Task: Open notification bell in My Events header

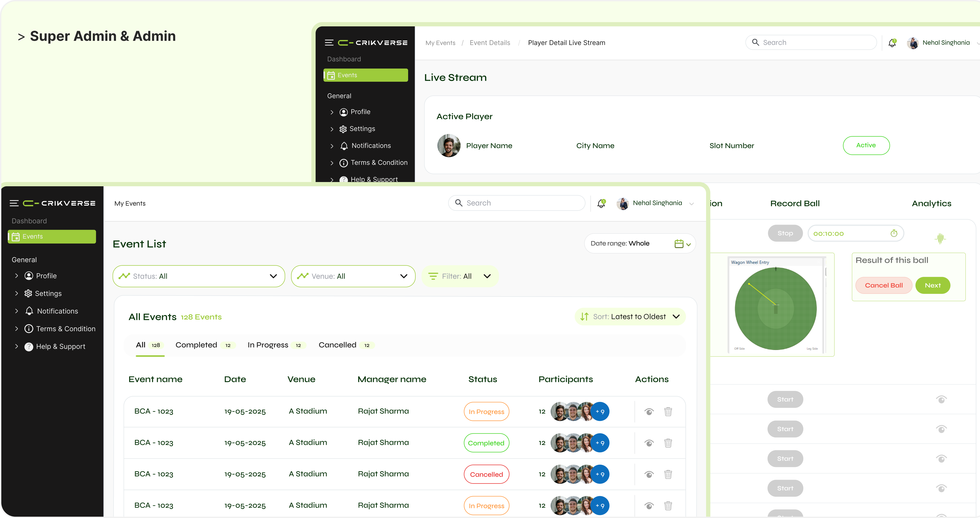Action: [x=601, y=203]
